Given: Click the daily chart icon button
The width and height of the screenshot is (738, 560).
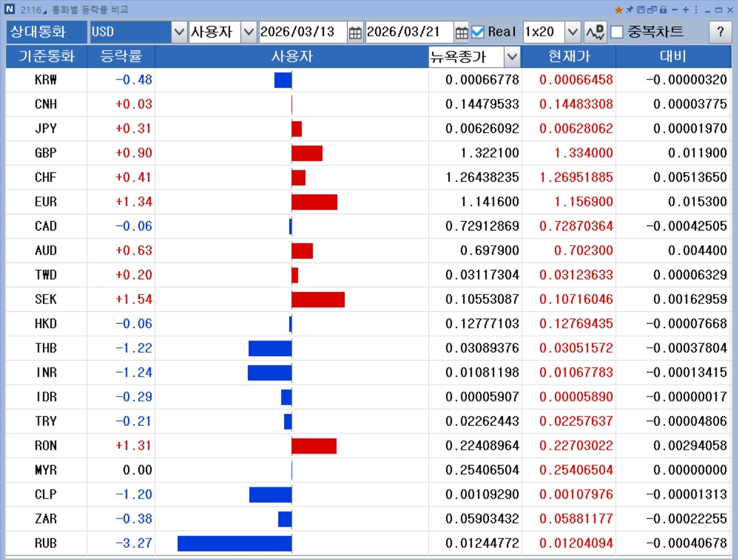Looking at the screenshot, I should click(x=595, y=33).
